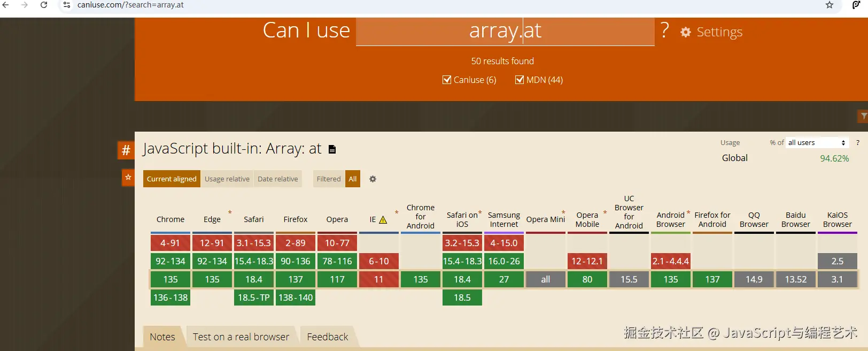Select the All browsers option

click(353, 179)
